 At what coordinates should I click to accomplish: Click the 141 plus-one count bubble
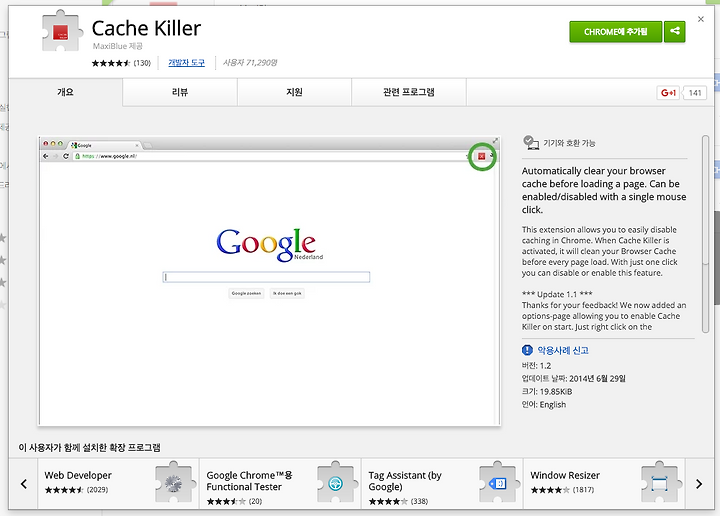pos(695,93)
